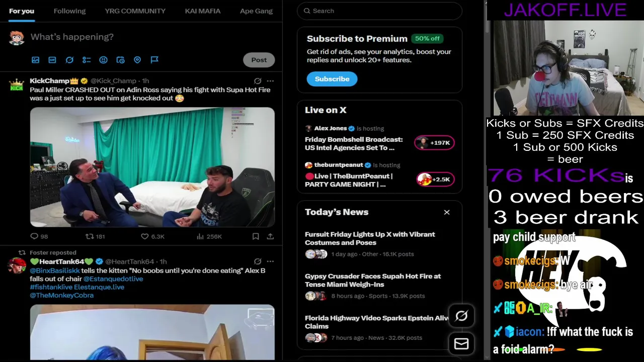The width and height of the screenshot is (644, 362).
Task: Dismiss the Today's News panel
Action: click(x=447, y=212)
